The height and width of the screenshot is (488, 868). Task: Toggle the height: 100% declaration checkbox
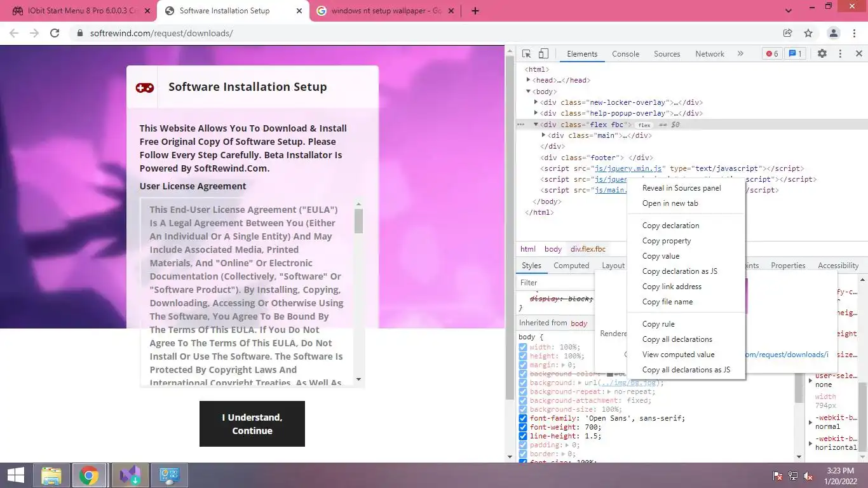[x=522, y=356]
